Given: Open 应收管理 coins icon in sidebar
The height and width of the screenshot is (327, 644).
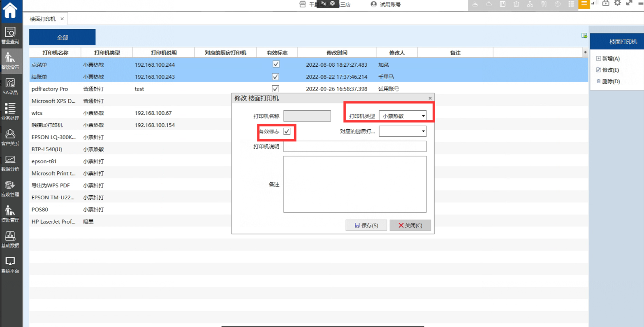Looking at the screenshot, I should pyautogui.click(x=10, y=188).
